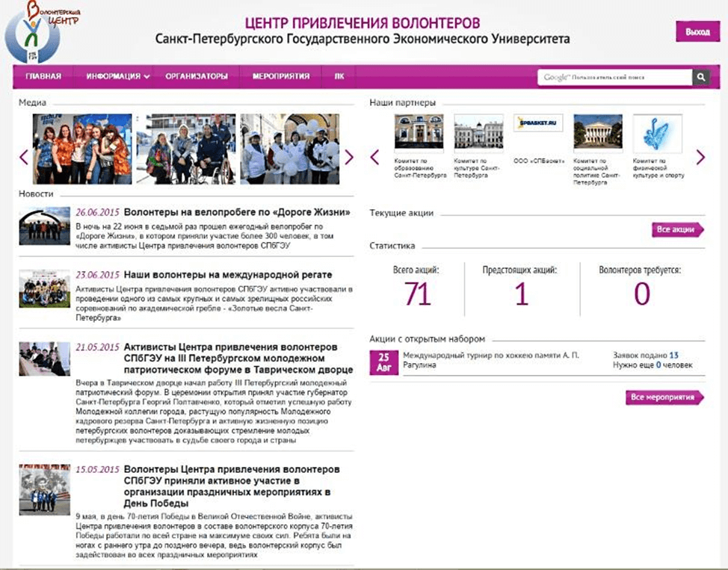Click the date 26.06.2015
Image resolution: width=728 pixels, height=570 pixels.
[x=97, y=213]
